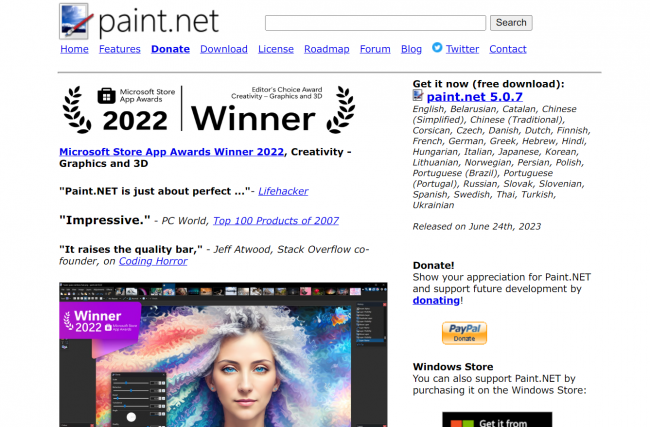Open the Blog link

[411, 49]
